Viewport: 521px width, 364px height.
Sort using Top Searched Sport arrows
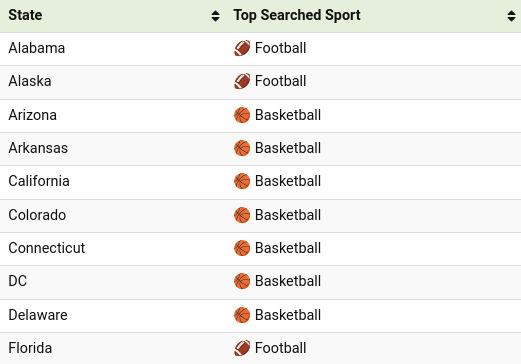click(x=511, y=16)
